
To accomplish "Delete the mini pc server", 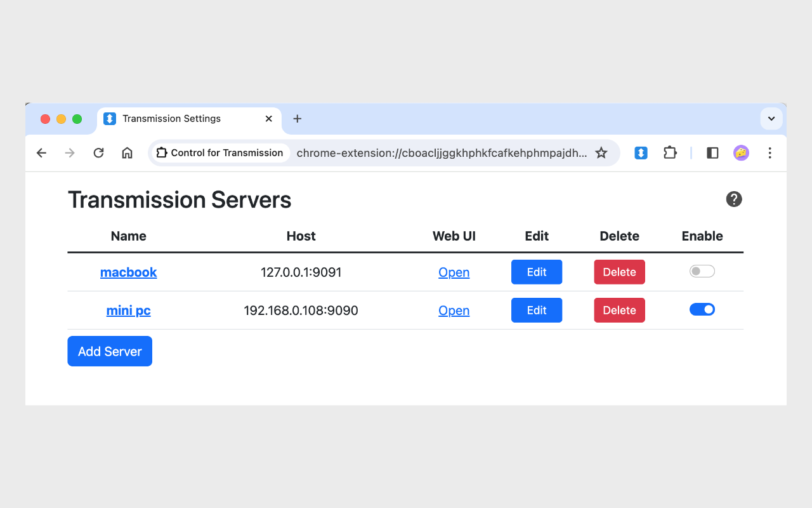I will point(619,310).
